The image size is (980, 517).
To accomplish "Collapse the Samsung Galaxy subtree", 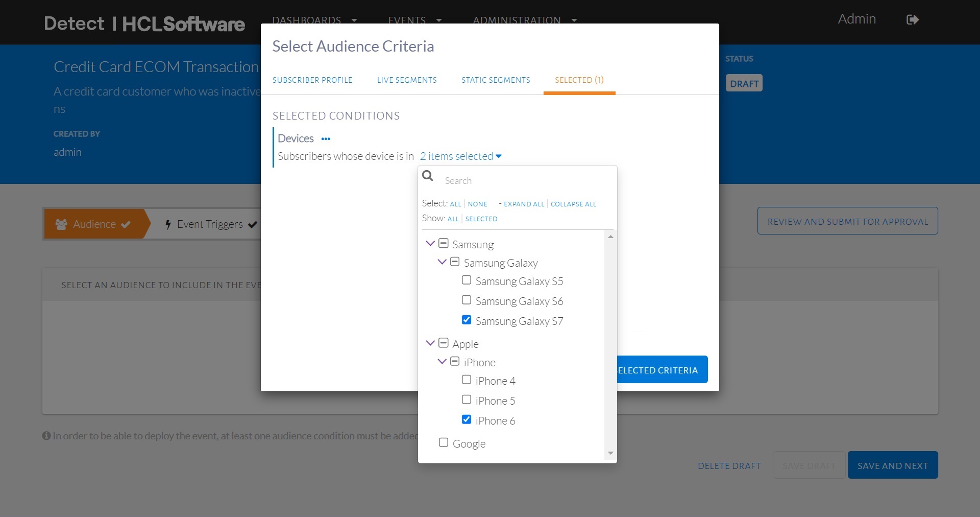I will click(442, 262).
